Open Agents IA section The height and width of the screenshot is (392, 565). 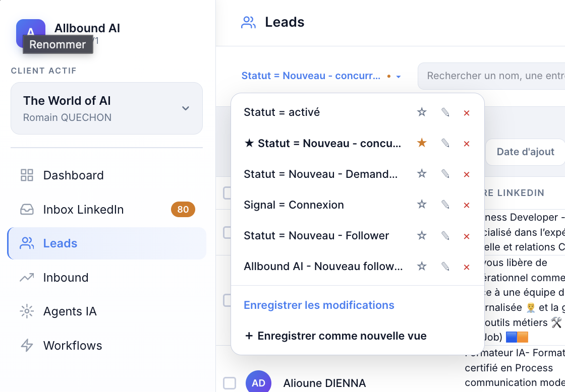pyautogui.click(x=106, y=311)
